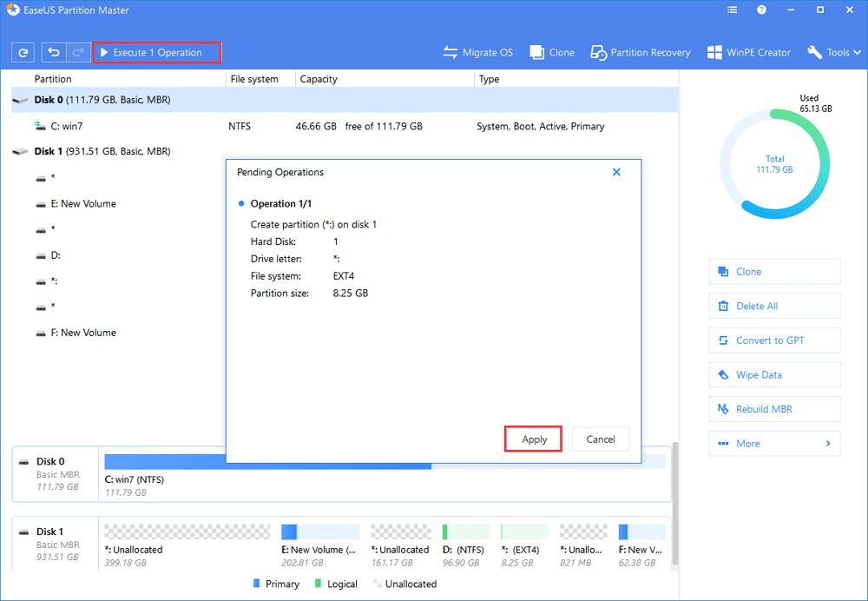Apply the pending operation
The image size is (868, 601).
pyautogui.click(x=534, y=439)
